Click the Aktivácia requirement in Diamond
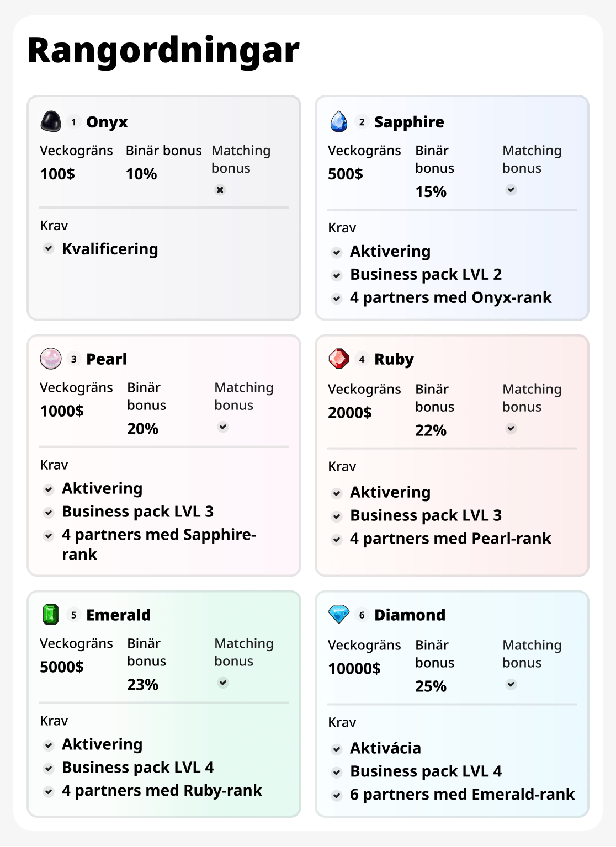Viewport: 616px width, 847px height. pyautogui.click(x=385, y=748)
